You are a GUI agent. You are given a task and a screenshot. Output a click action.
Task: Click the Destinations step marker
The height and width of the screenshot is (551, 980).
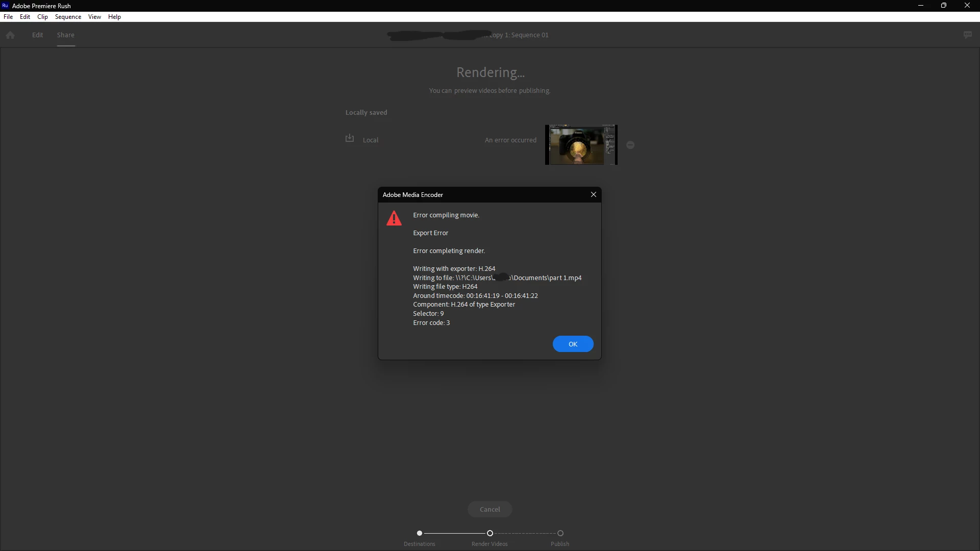tap(420, 533)
